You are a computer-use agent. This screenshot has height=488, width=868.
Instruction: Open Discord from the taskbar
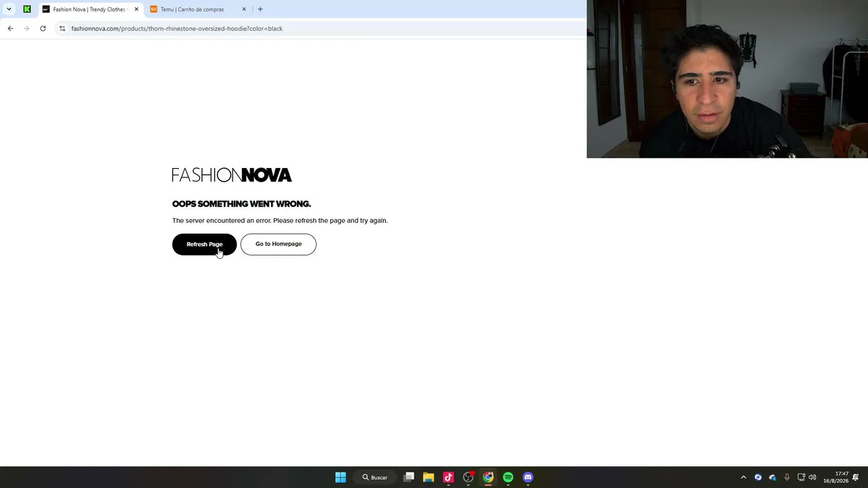[x=528, y=477]
